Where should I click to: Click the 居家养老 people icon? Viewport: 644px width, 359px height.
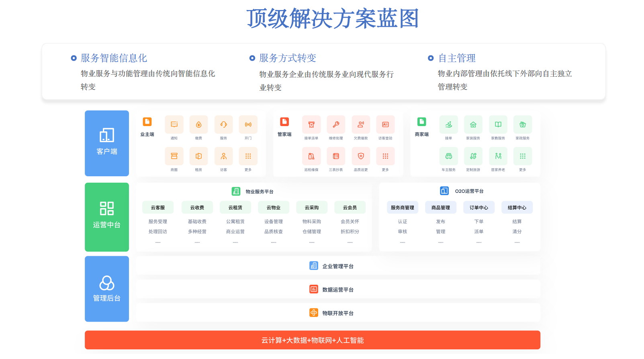click(498, 156)
